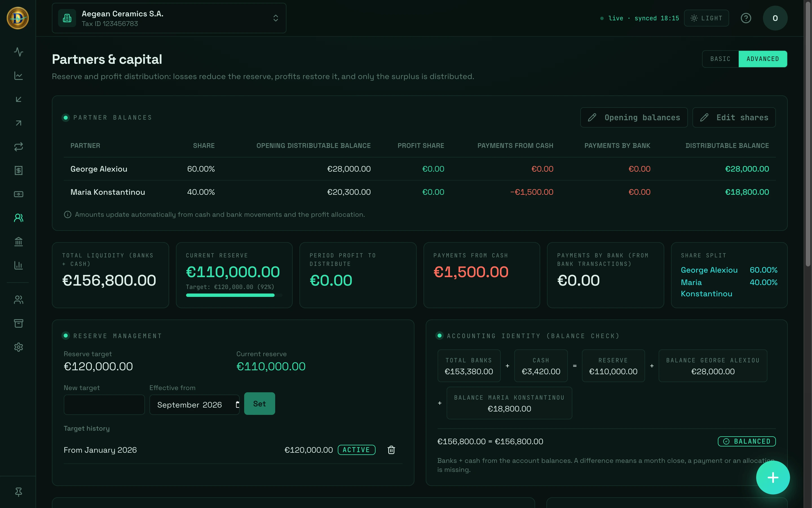Open the Effective from month picker
Image resolution: width=812 pixels, height=508 pixels.
[195, 404]
